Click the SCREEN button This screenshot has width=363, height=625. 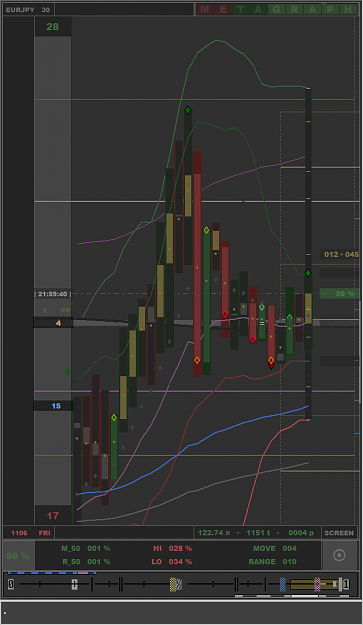(339, 533)
